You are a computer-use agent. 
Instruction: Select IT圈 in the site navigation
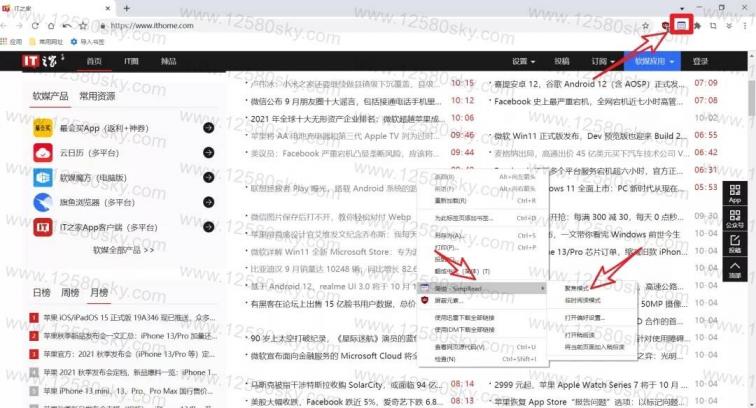tap(131, 61)
